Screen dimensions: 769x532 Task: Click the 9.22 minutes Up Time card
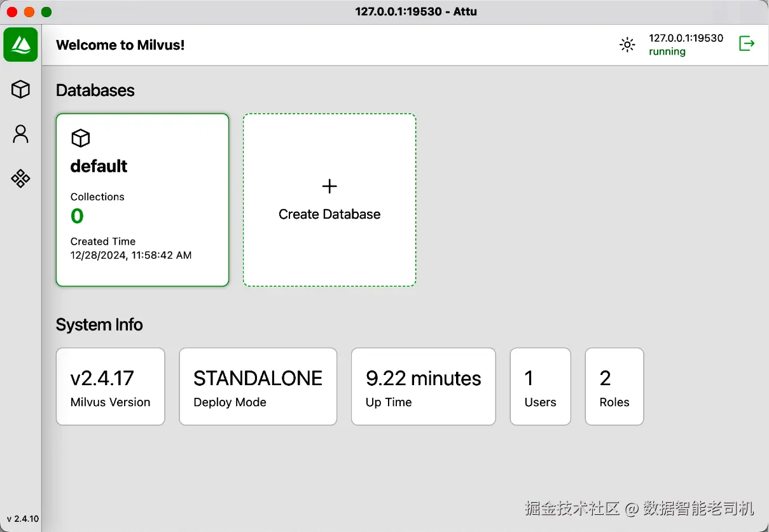(x=424, y=386)
